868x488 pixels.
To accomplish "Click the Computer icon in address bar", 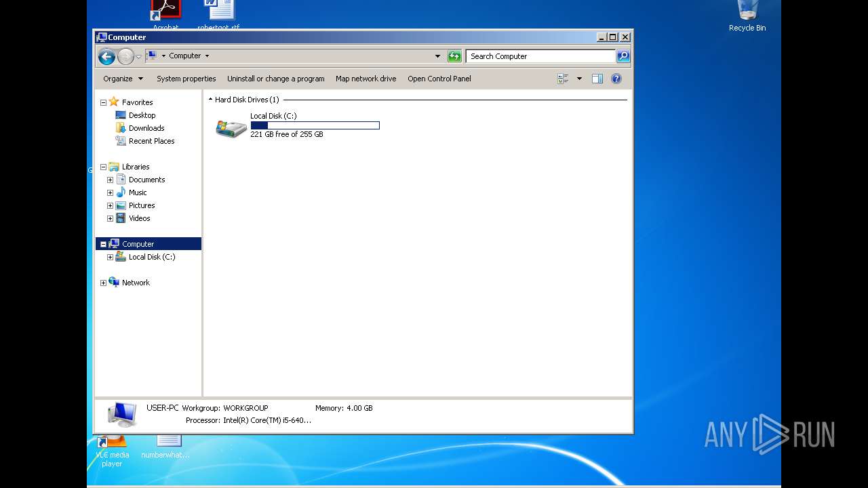I will (x=152, y=56).
